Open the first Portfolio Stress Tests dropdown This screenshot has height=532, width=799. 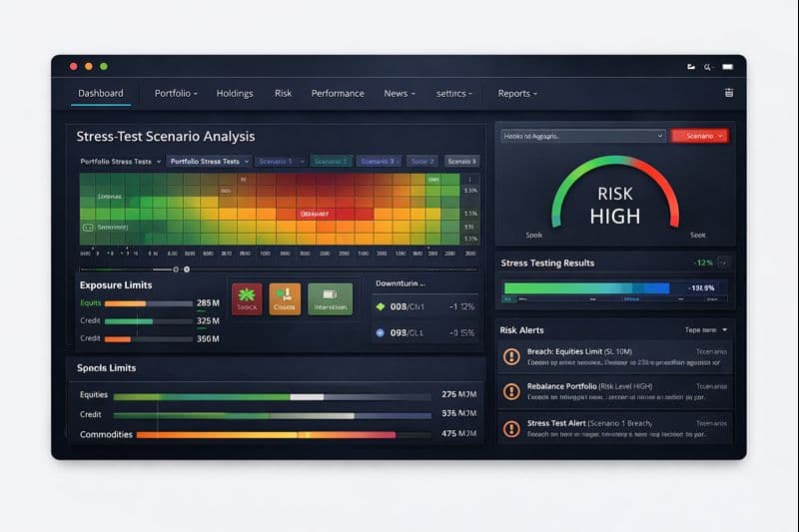point(120,162)
